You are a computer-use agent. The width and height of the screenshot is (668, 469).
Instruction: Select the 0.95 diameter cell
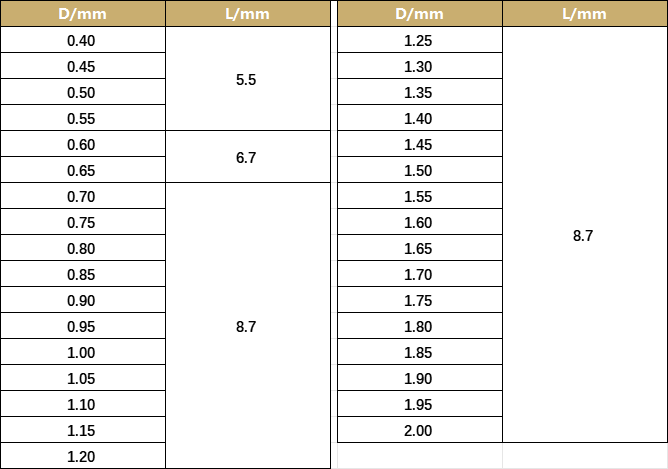tap(83, 326)
